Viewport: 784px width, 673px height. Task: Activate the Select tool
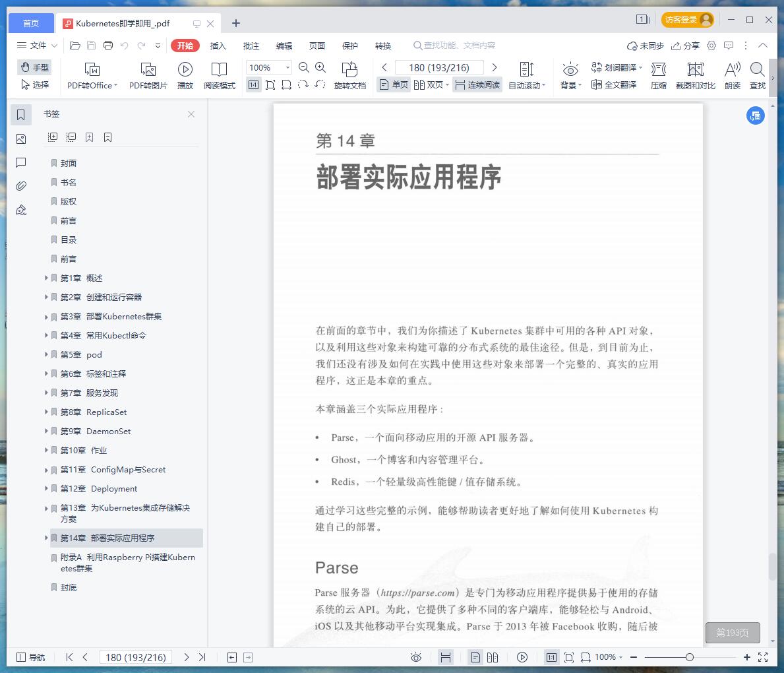(x=34, y=84)
